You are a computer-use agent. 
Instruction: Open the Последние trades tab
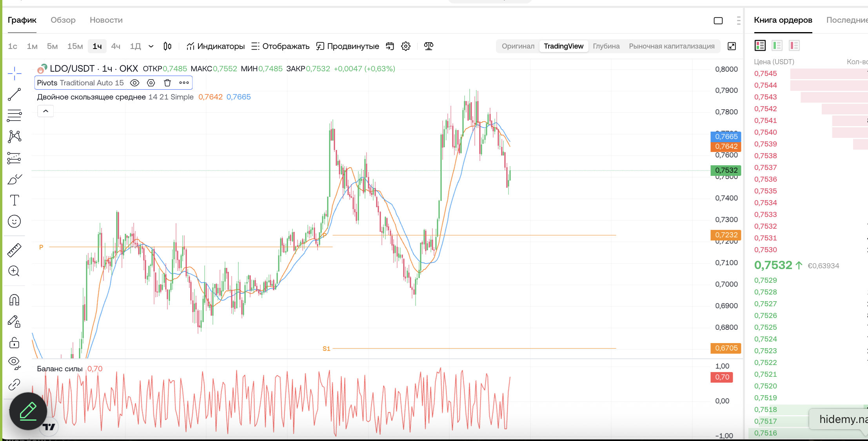[x=847, y=20]
